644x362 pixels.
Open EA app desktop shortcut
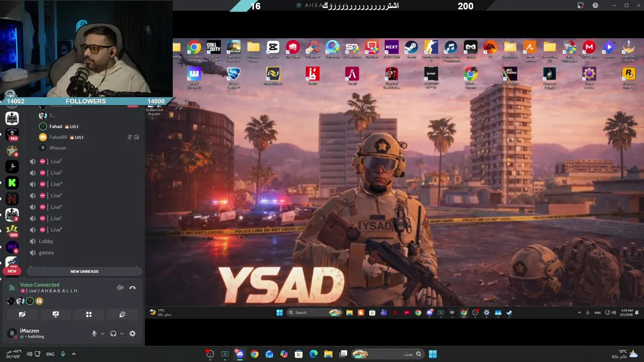pyautogui.click(x=490, y=49)
